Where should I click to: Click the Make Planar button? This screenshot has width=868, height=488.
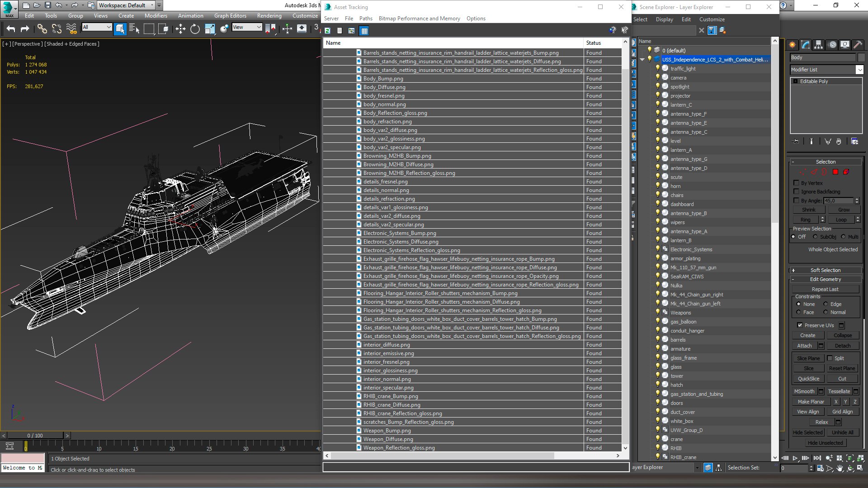(811, 402)
